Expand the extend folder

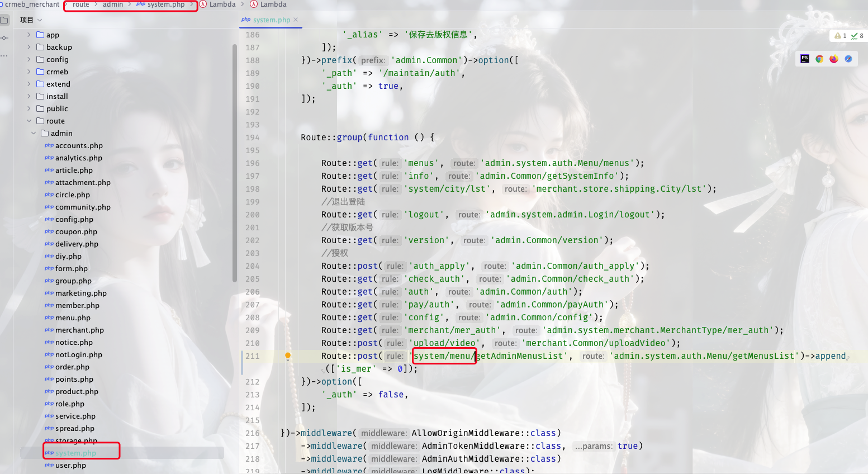(29, 84)
